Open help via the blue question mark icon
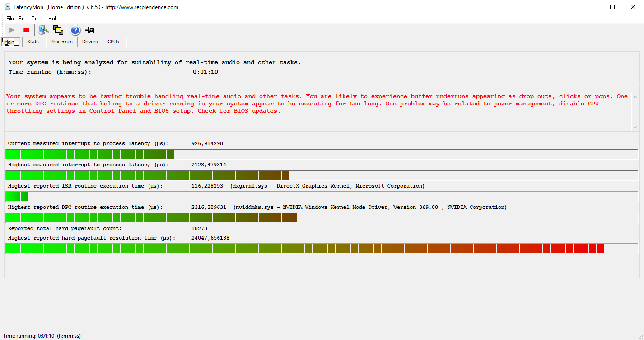 [75, 30]
